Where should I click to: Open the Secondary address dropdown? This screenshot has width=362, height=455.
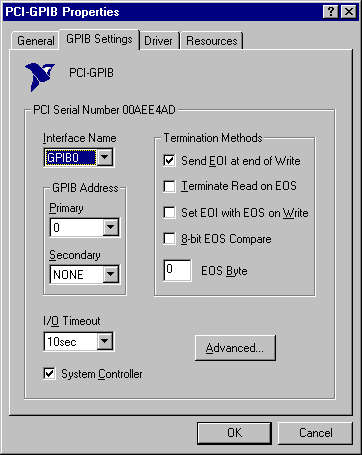click(111, 274)
